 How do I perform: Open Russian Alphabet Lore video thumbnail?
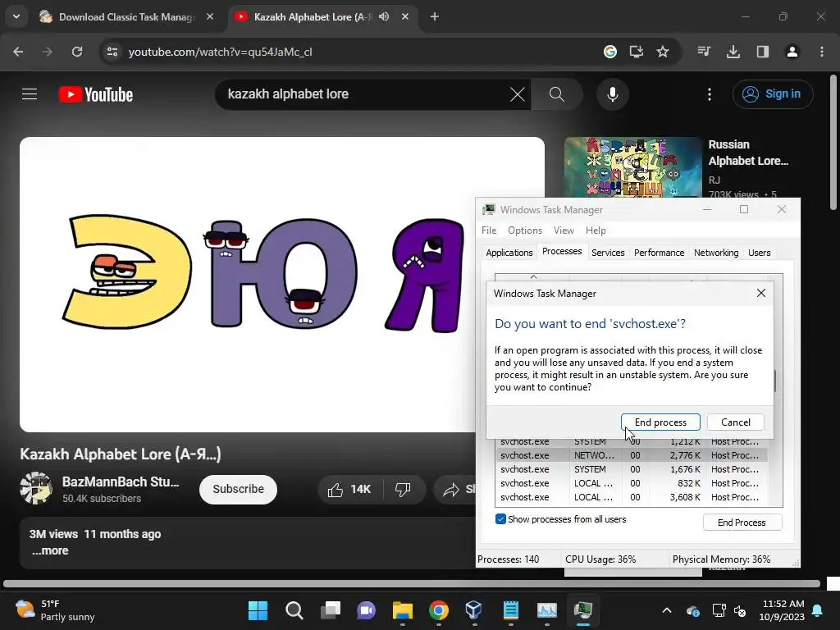pos(632,167)
